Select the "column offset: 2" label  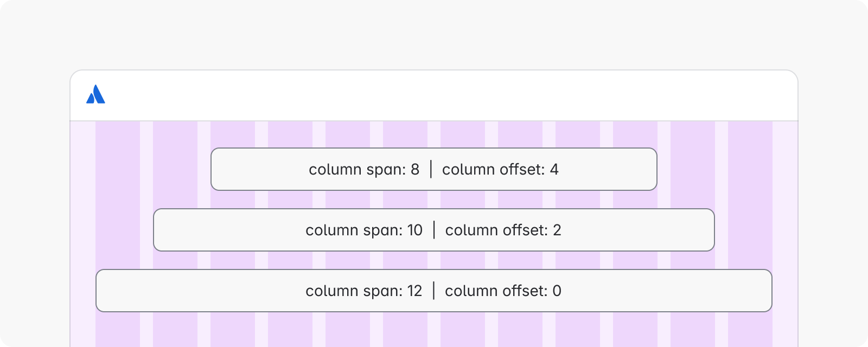point(503,230)
